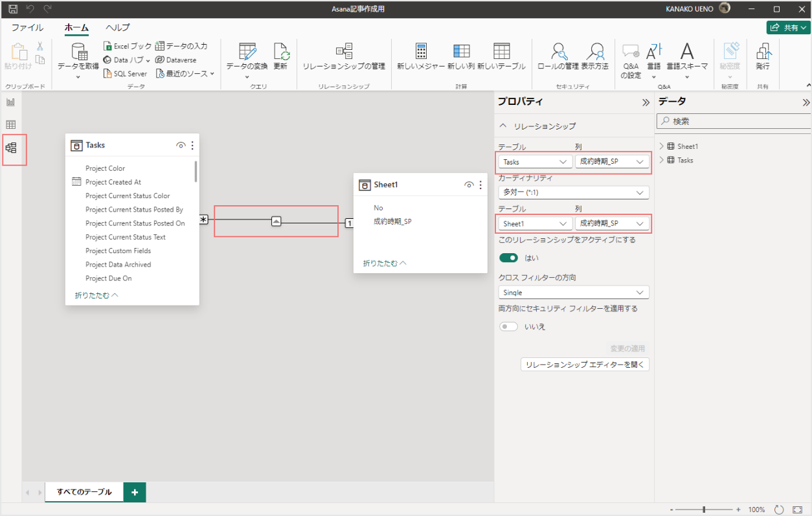Select Project Due On field in Tasks
Image resolution: width=812 pixels, height=516 pixels.
[x=108, y=278]
